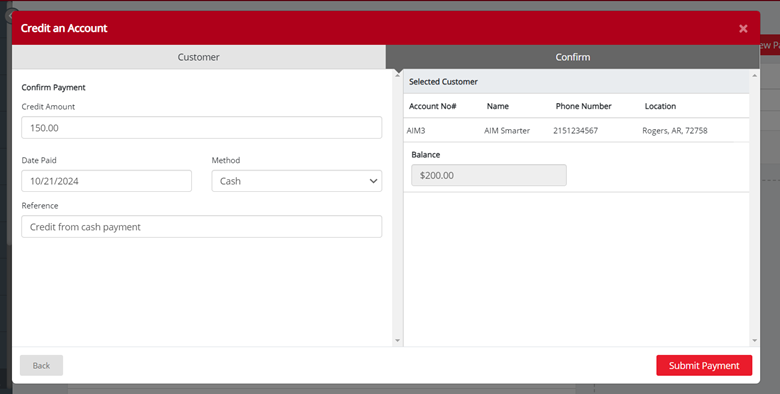Click Selected Customer panel's scroll down arrow

tap(755, 341)
